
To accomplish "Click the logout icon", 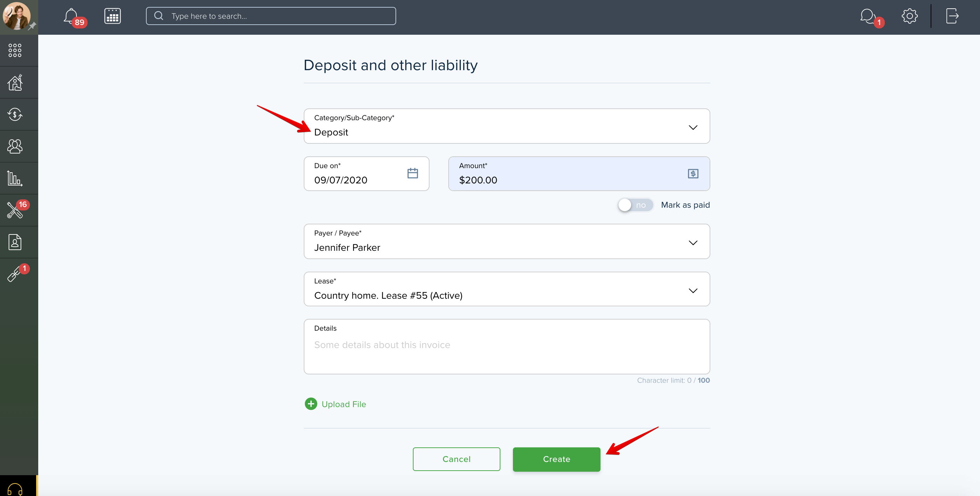I will [x=952, y=16].
